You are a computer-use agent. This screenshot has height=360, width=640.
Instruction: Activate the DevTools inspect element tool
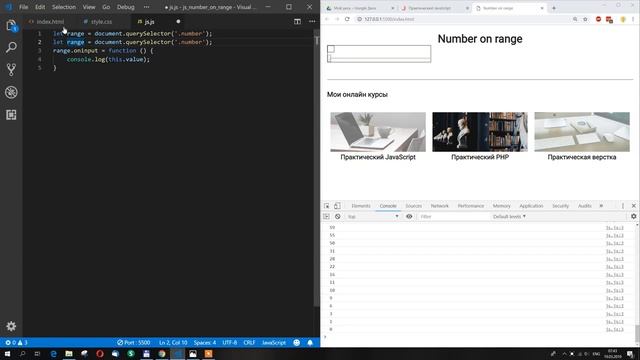327,206
